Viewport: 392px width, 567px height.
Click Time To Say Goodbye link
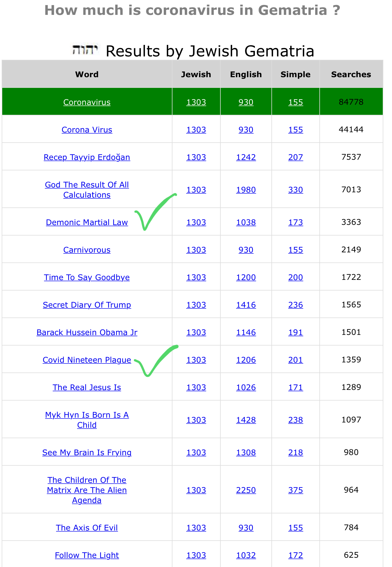point(87,277)
